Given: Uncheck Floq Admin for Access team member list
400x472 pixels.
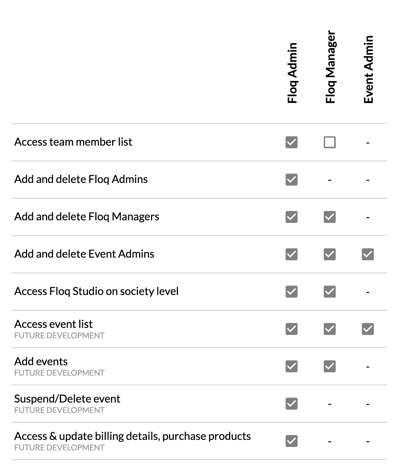Looking at the screenshot, I should point(291,142).
